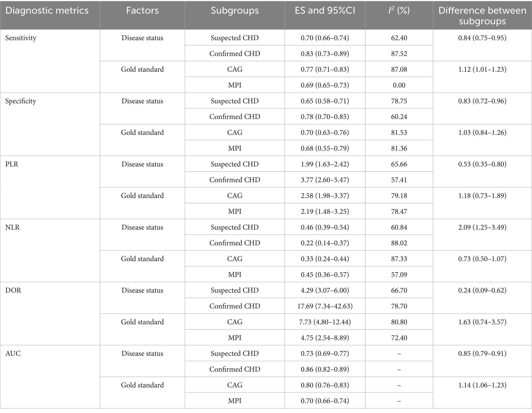Click the I² (%) column header
The image size is (532, 413).
click(399, 11)
